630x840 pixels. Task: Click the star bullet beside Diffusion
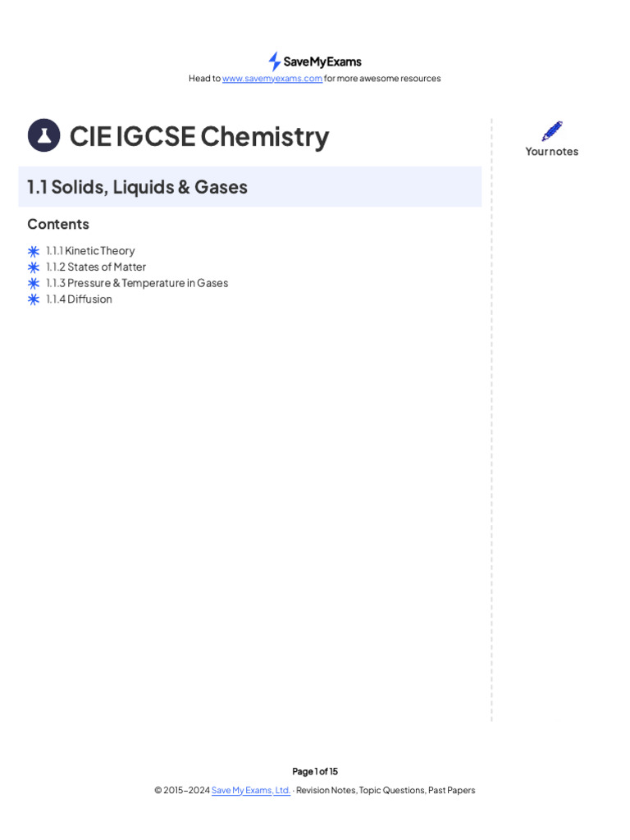34,299
